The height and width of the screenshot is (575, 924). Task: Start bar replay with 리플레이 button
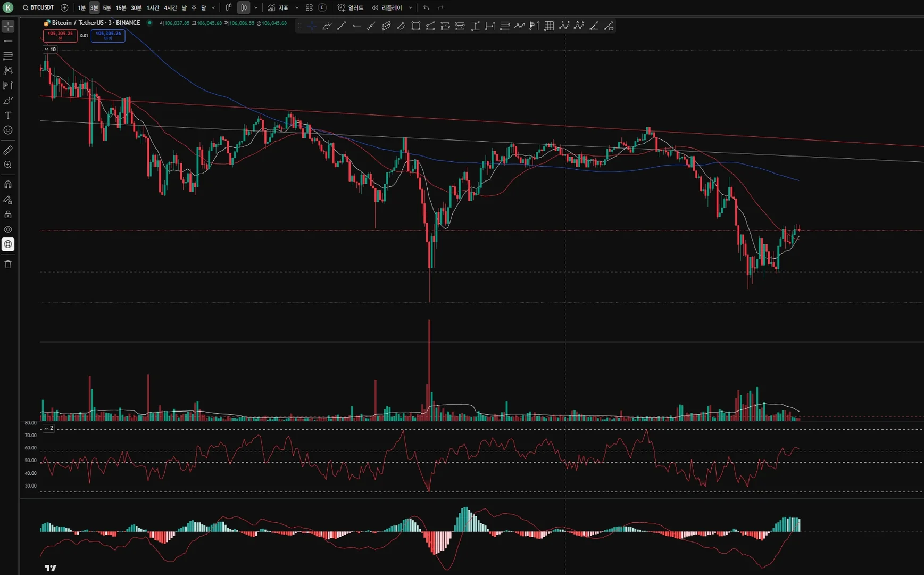coord(387,7)
